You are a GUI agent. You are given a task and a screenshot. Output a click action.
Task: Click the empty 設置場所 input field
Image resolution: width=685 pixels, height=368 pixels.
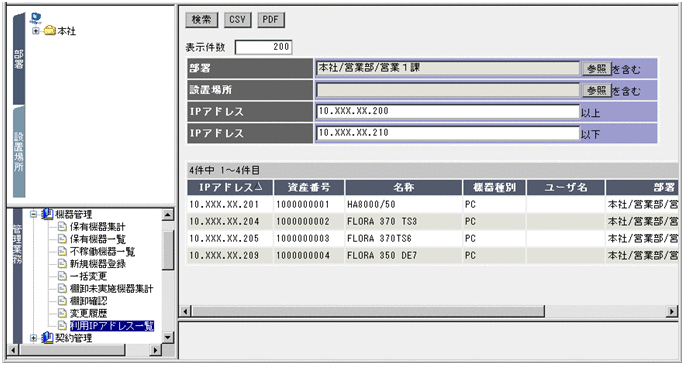[x=448, y=90]
